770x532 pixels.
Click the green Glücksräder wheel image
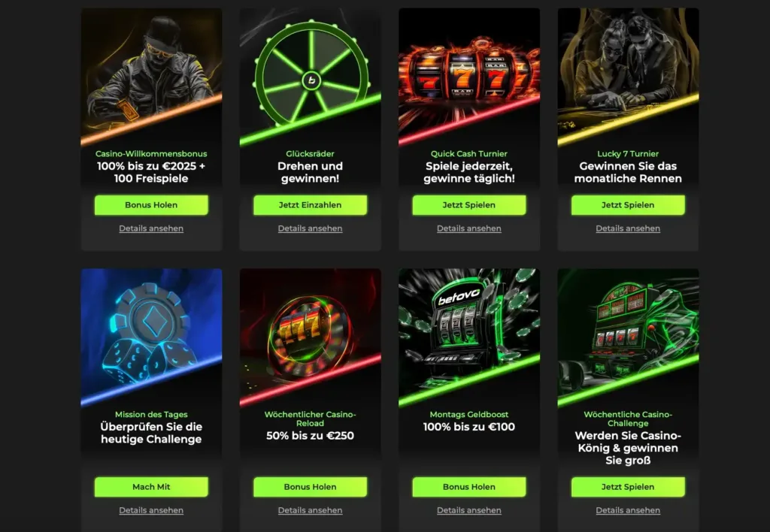(311, 77)
